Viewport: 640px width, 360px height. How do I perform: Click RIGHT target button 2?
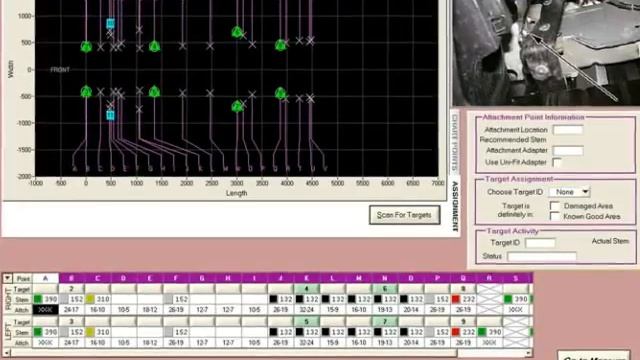71,289
